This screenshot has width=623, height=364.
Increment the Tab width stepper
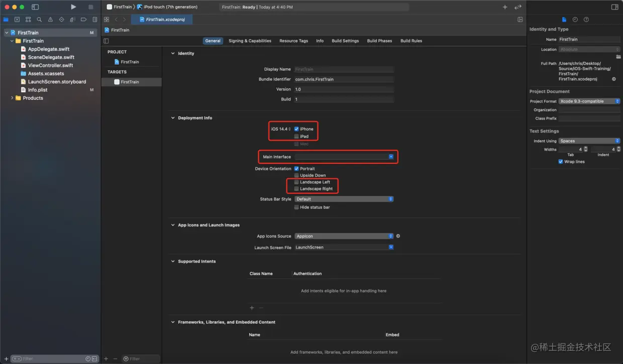pos(586,148)
